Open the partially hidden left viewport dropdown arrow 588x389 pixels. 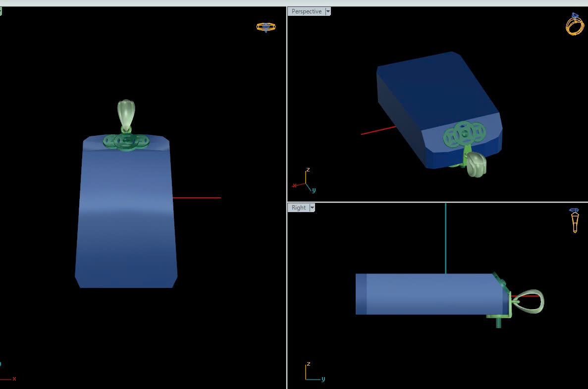pos(1,11)
